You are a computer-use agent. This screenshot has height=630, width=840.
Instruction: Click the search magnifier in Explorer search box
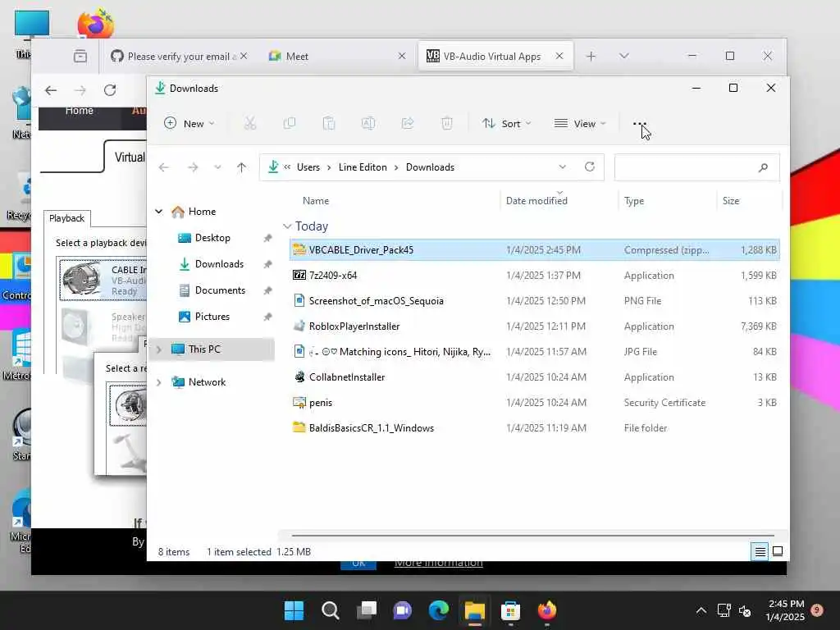(x=763, y=167)
